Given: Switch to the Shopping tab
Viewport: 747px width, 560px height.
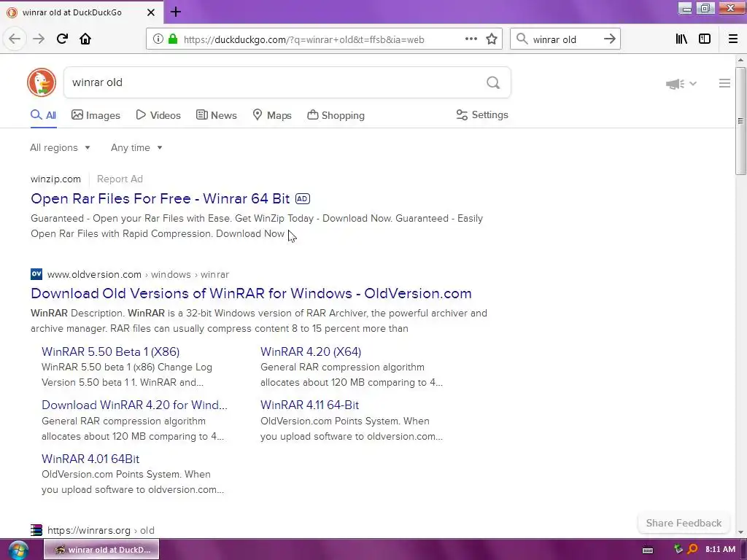Looking at the screenshot, I should 336,115.
